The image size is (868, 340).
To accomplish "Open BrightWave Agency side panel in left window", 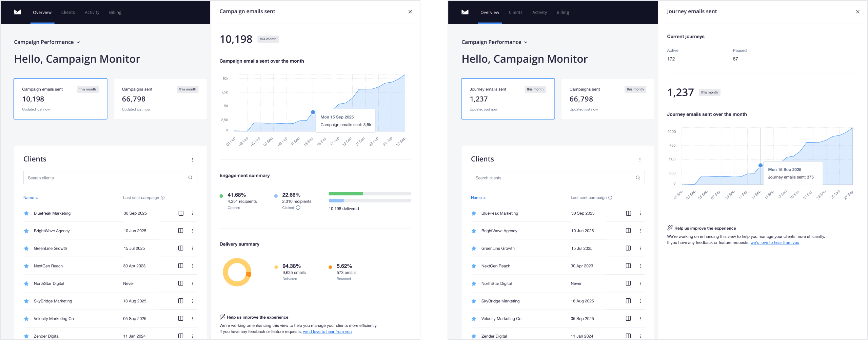I will tap(181, 231).
